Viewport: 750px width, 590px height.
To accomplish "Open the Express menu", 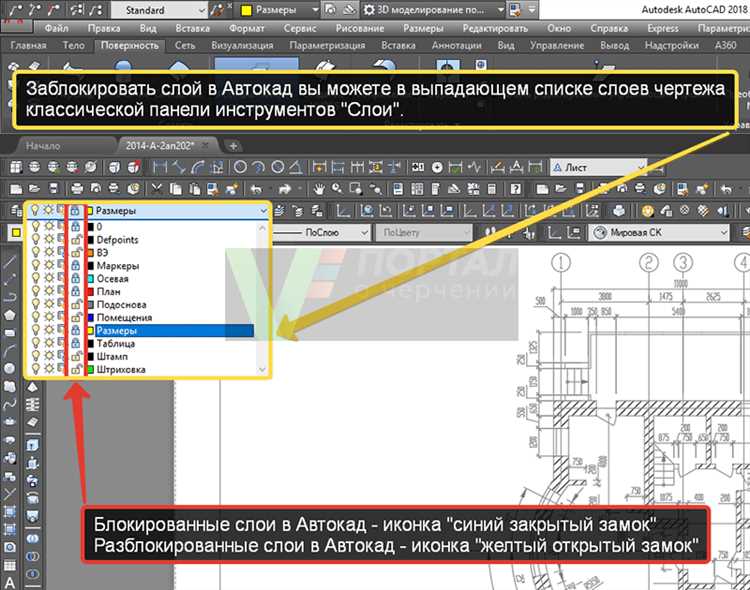I will coord(662,28).
